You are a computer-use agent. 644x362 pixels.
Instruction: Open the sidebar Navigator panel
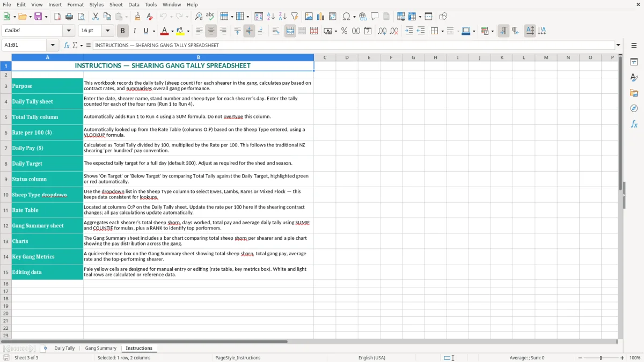pos(634,108)
